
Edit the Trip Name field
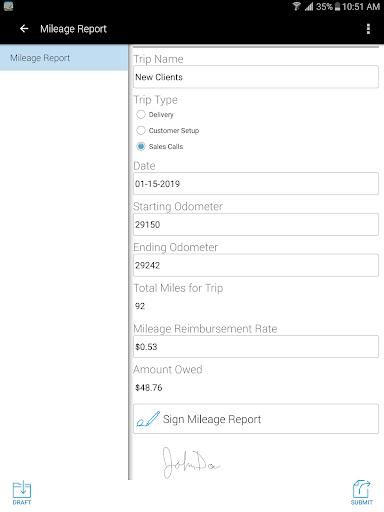tap(256, 77)
